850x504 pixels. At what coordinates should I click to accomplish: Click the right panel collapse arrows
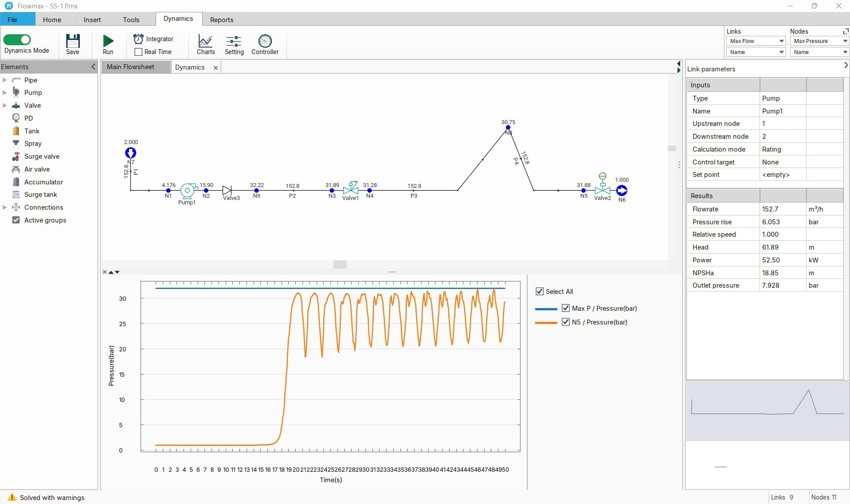(x=678, y=67)
